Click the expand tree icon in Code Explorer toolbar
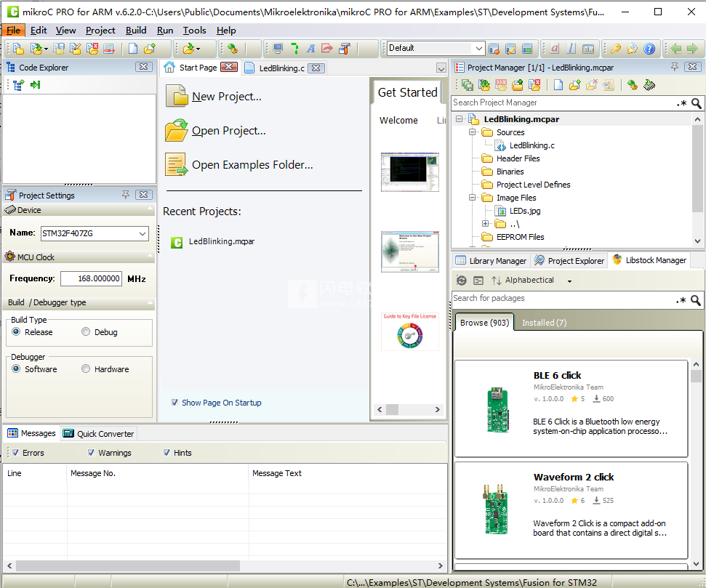 19,84
